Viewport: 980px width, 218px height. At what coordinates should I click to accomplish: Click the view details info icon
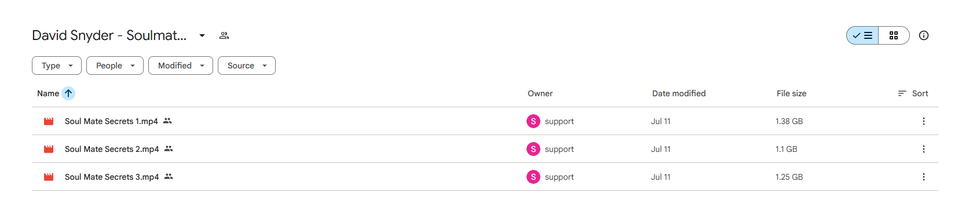coord(924,35)
